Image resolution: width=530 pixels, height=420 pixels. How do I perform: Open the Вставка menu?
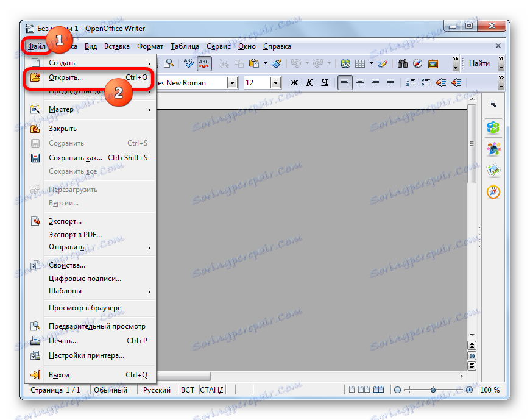[x=116, y=47]
